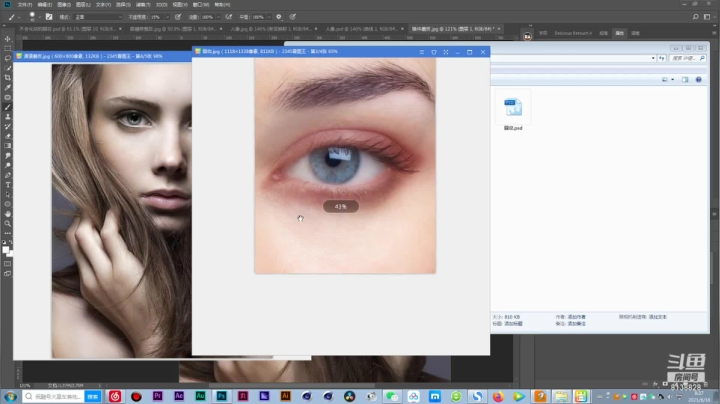Toggle pressure for size button
The width and height of the screenshot is (720, 404).
(x=292, y=17)
